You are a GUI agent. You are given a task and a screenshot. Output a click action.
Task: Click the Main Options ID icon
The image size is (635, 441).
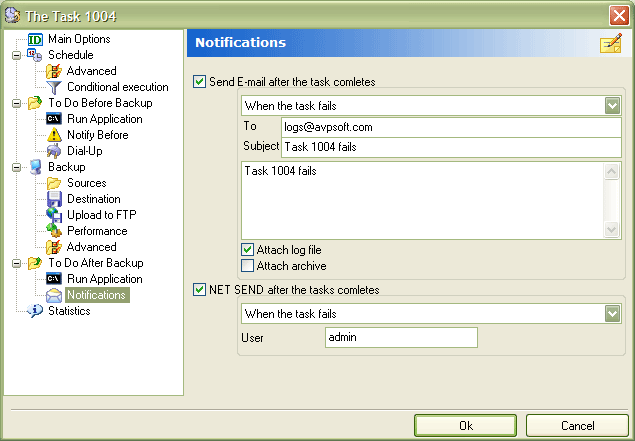pos(35,39)
